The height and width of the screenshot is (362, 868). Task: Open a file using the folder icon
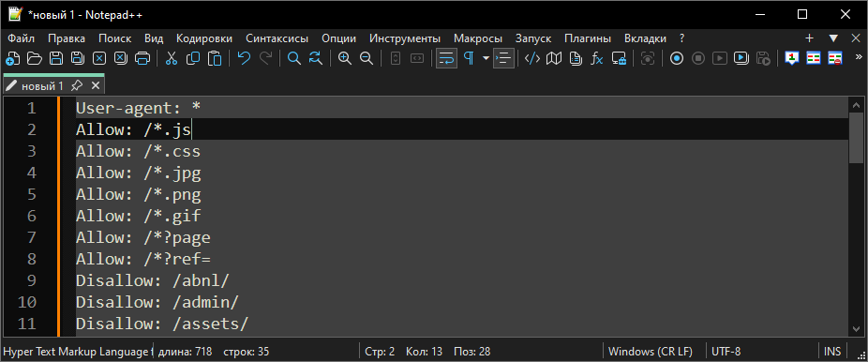coord(35,58)
